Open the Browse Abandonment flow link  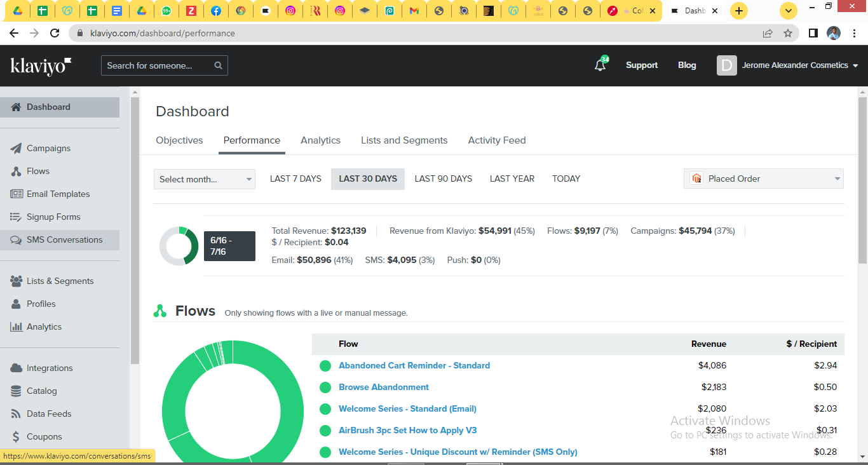coord(383,387)
